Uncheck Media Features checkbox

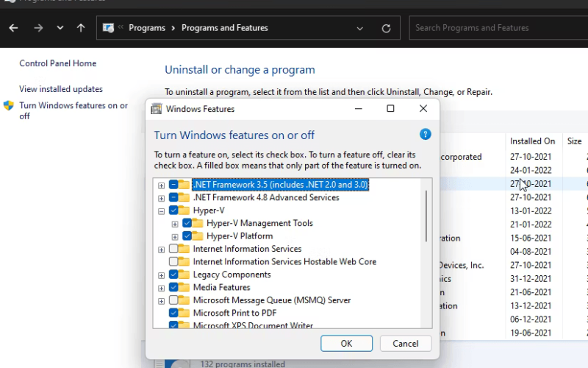click(173, 287)
